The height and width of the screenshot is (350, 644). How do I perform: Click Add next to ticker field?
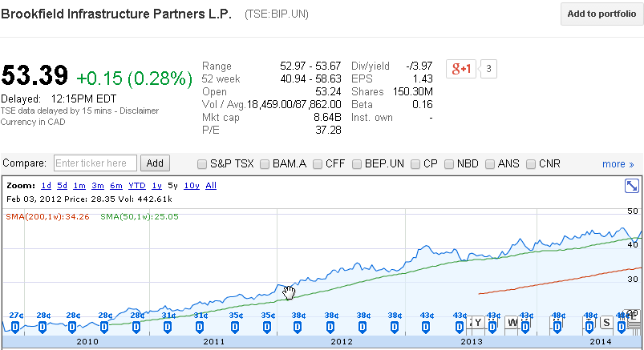point(155,163)
